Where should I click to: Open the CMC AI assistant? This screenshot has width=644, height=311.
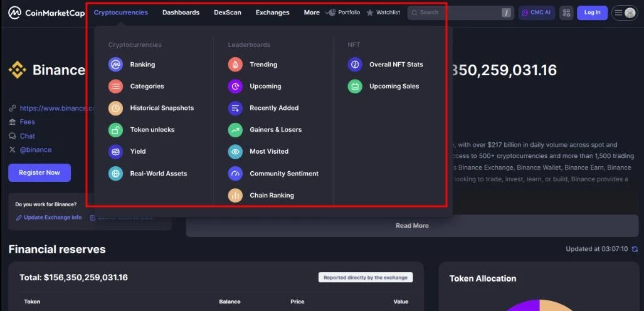pyautogui.click(x=536, y=13)
